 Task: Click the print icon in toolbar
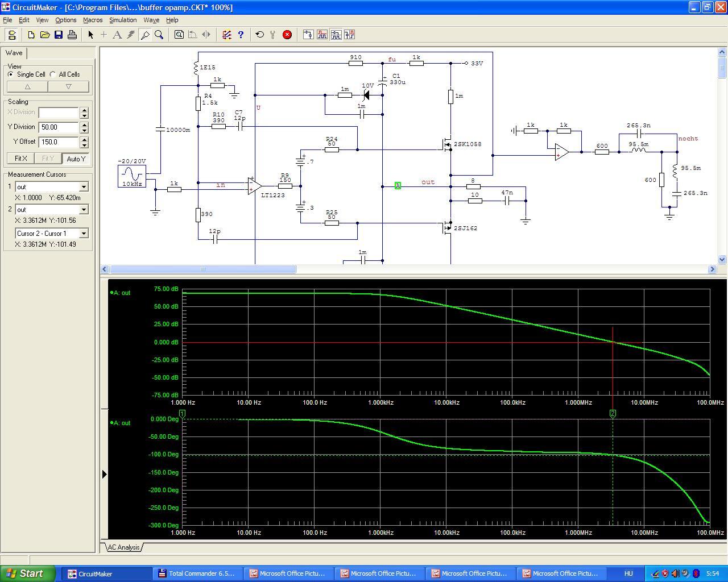click(72, 35)
